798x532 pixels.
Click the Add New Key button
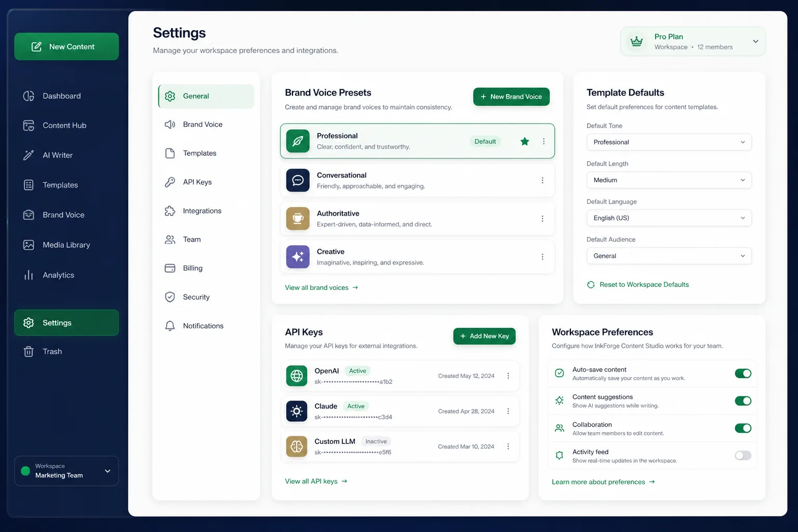[484, 336]
